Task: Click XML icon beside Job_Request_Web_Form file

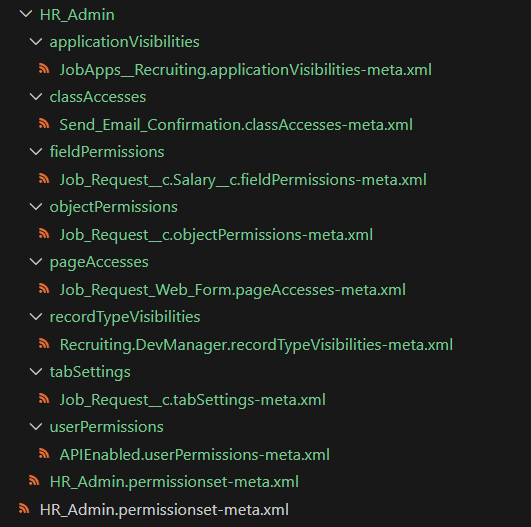Action: [44, 288]
